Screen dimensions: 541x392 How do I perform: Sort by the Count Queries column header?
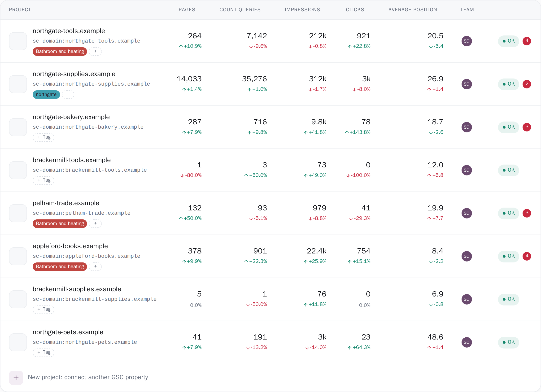tap(240, 10)
